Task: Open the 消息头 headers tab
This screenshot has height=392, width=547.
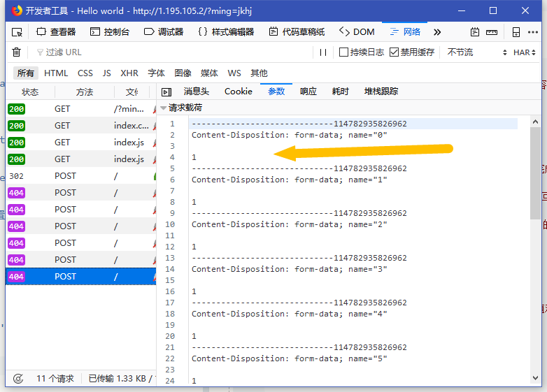Action: tap(197, 92)
